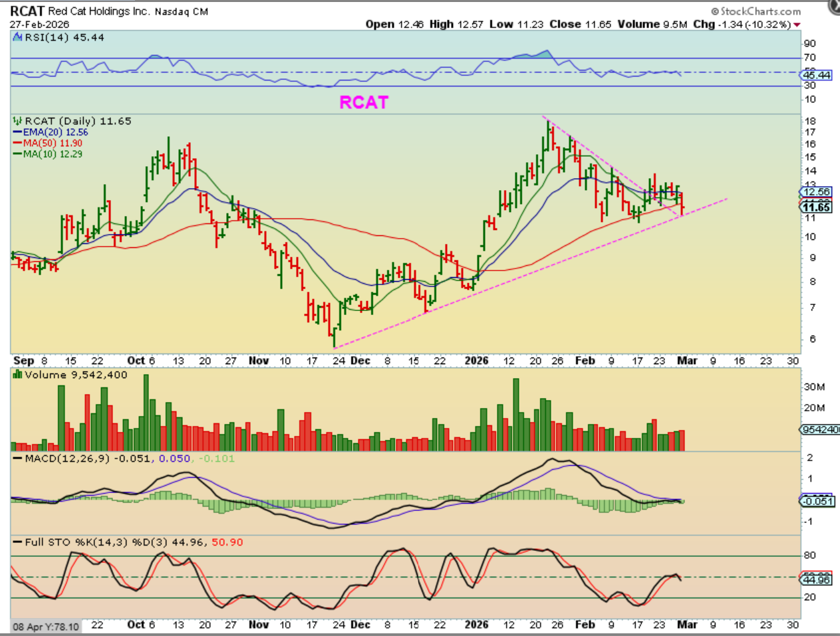Click the 27-Feb-2026 chart date
The height and width of the screenshot is (636, 840).
tap(39, 24)
